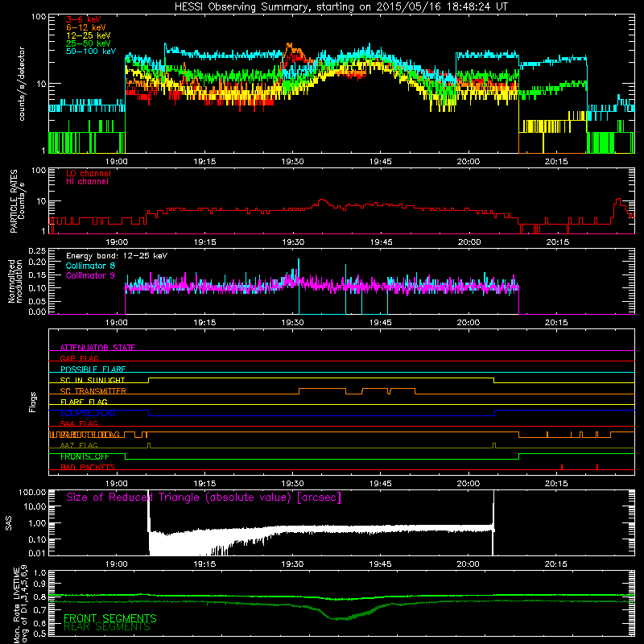The width and height of the screenshot is (644, 644).
Task: Click the 0.25 tick on the modulation axis
Action: (37, 251)
